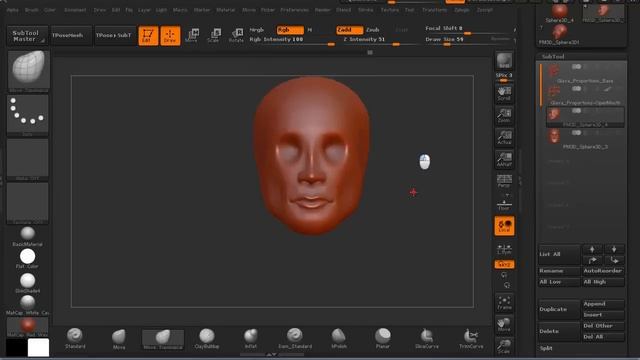Click the Scale icon on right shelf
The image size is (640, 360).
[504, 346]
